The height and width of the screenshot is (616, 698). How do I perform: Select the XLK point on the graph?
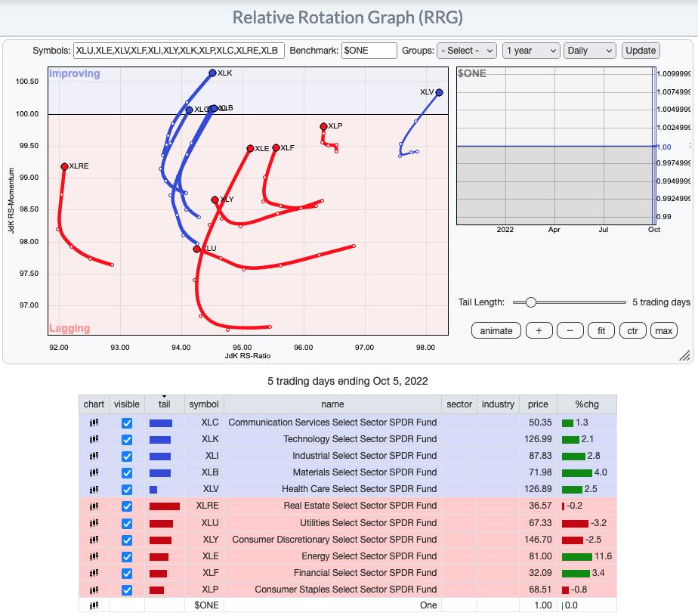click(x=213, y=73)
